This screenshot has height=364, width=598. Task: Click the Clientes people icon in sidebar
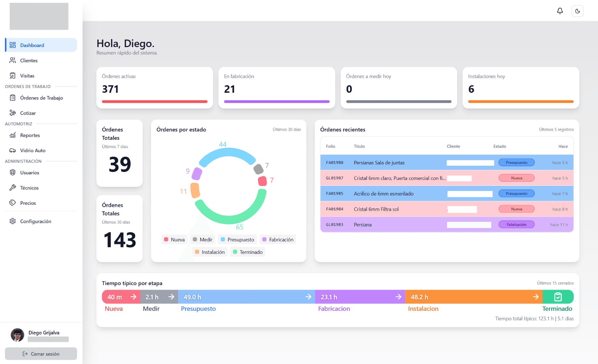(12, 61)
